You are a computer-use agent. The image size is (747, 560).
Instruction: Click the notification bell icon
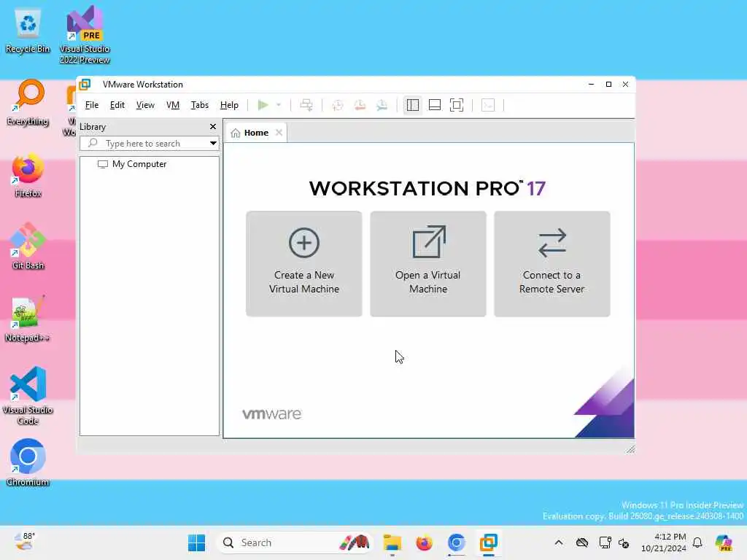(x=697, y=542)
